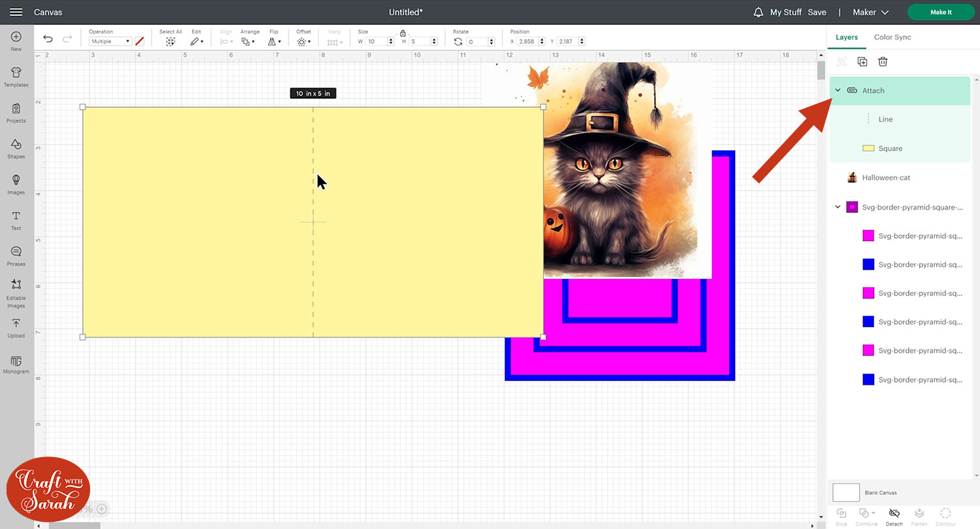Open the Monogram tool
This screenshot has height=529, width=980.
pos(16,363)
